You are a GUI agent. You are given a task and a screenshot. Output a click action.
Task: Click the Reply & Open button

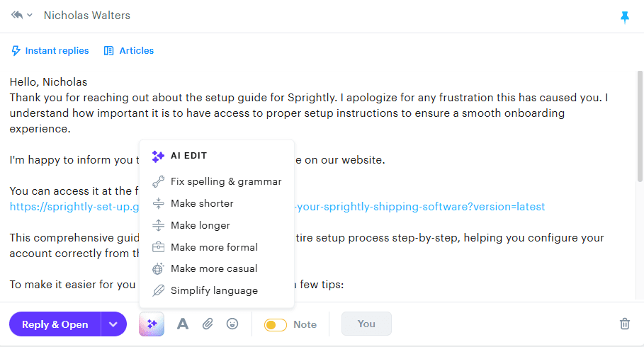tap(55, 324)
